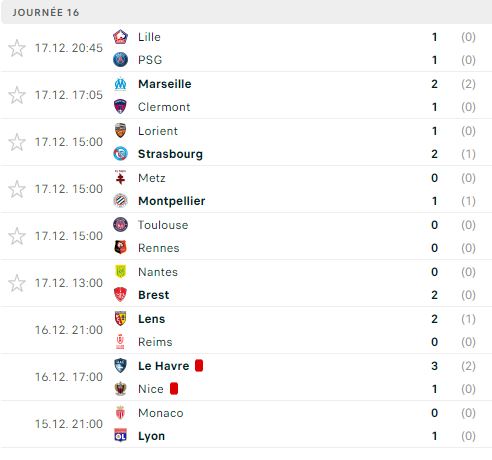Click the Brest club crest

(x=120, y=295)
